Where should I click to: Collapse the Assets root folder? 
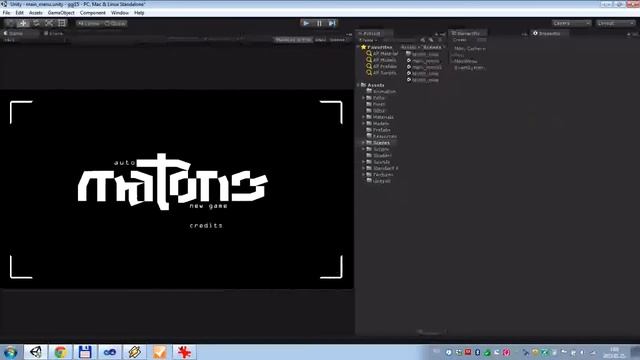pos(359,85)
